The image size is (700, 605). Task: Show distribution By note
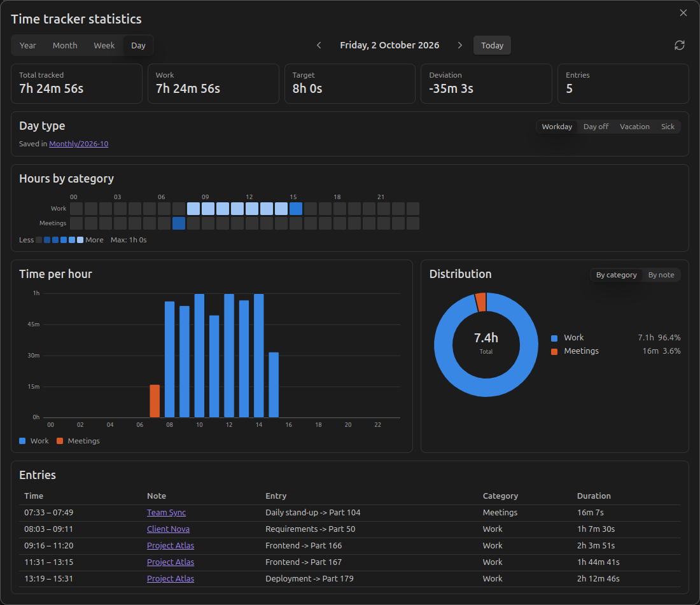(x=661, y=275)
